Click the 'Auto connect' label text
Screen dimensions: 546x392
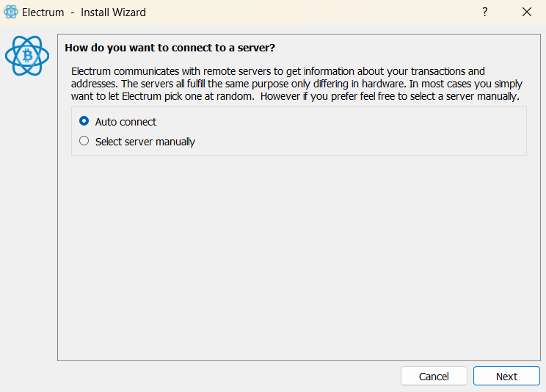coord(125,122)
